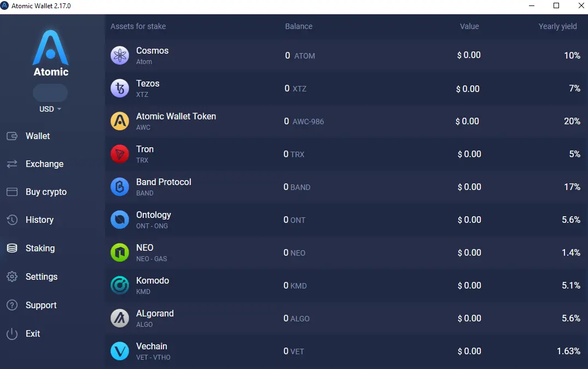Select the Staking menu item
This screenshot has width=588, height=369.
tap(40, 248)
